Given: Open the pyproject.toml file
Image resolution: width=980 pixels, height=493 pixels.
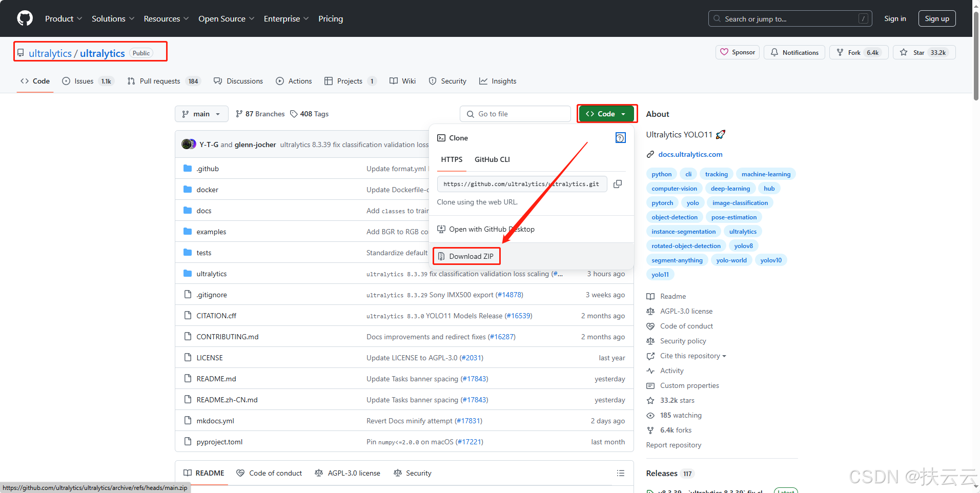Looking at the screenshot, I should (x=219, y=442).
